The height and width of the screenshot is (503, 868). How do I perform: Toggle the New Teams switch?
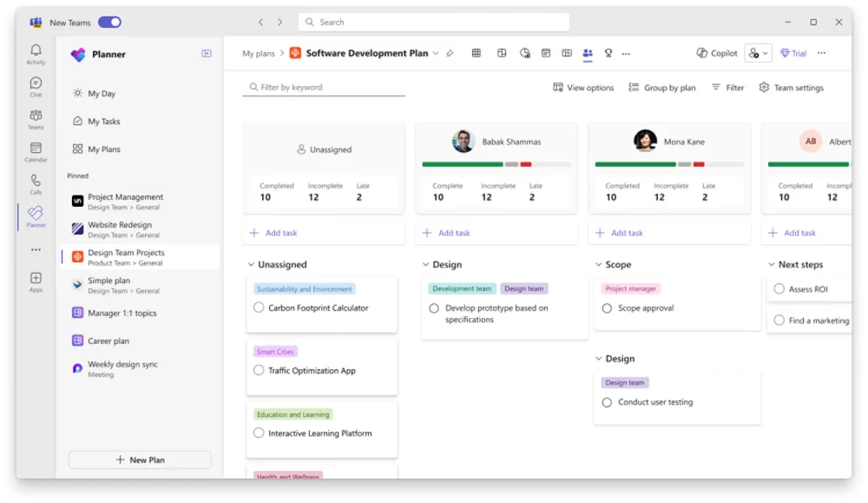[109, 23]
